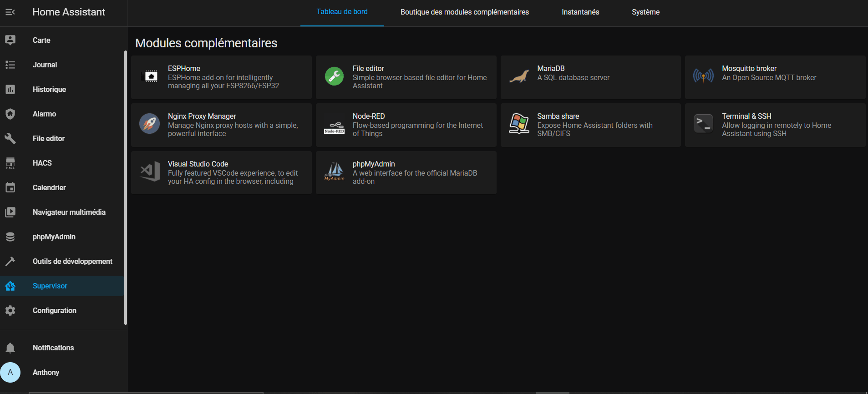Click the Samba share Windows icon
The image size is (868, 394).
click(x=519, y=124)
